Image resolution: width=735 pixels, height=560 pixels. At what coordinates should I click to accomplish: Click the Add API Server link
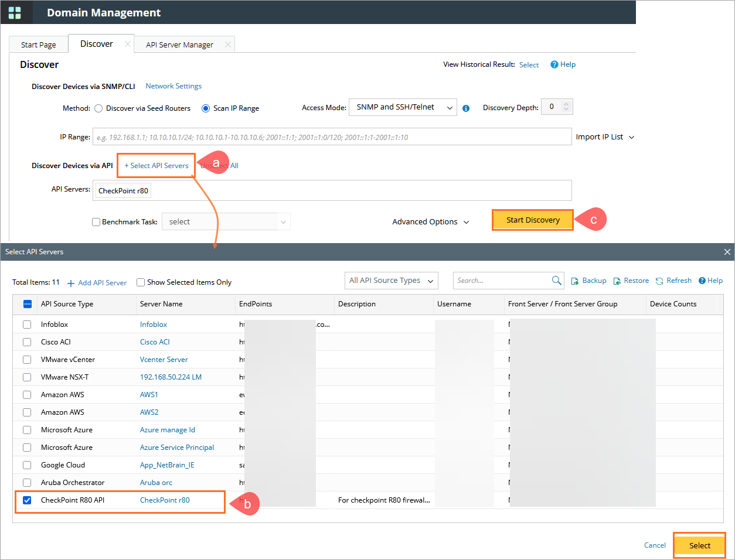pos(97,283)
